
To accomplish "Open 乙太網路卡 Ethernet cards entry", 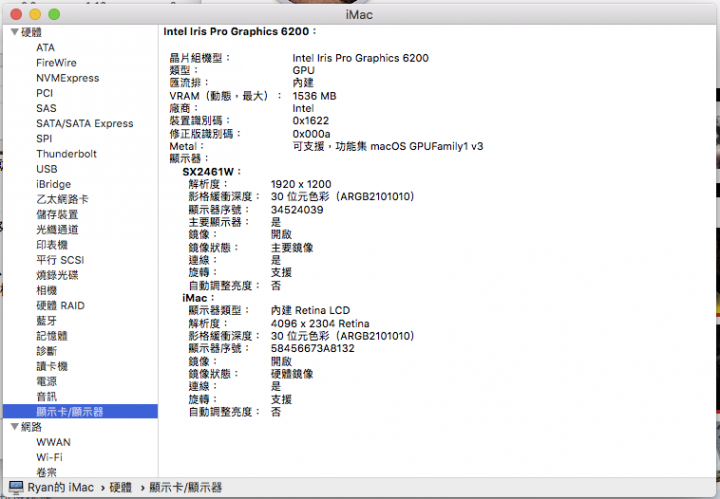I will tap(62, 199).
